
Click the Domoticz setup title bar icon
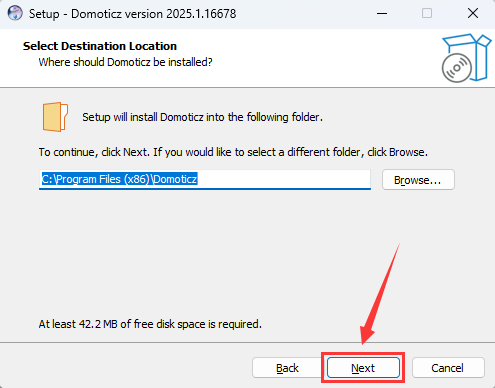point(15,14)
